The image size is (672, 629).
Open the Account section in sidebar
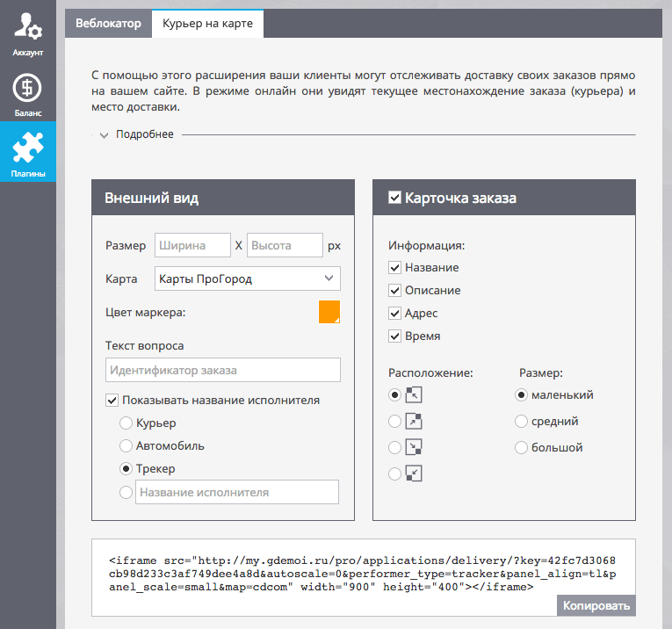click(28, 34)
